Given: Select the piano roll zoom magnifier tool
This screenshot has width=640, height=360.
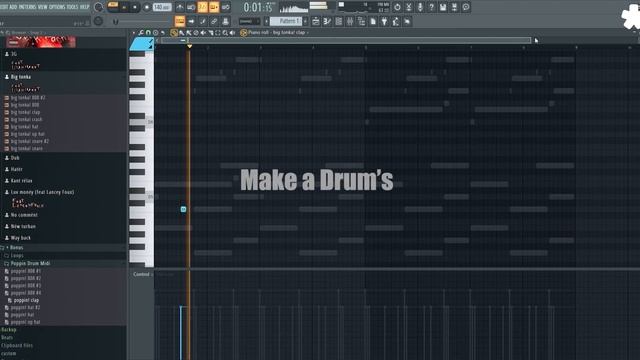Looking at the screenshot, I should click(225, 33).
